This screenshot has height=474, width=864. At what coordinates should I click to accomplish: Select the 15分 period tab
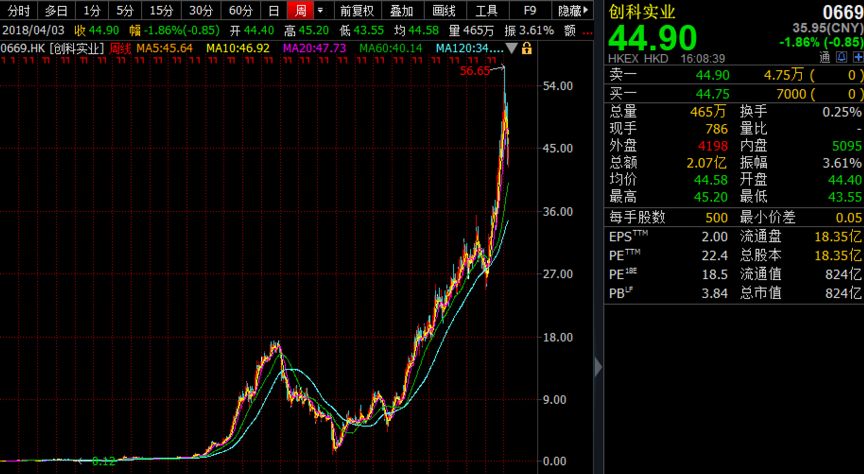[161, 10]
